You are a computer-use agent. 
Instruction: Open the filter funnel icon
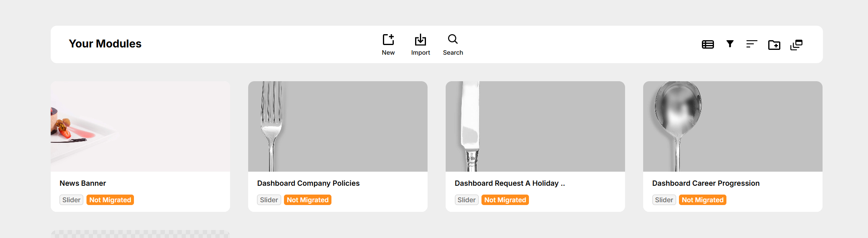point(730,44)
